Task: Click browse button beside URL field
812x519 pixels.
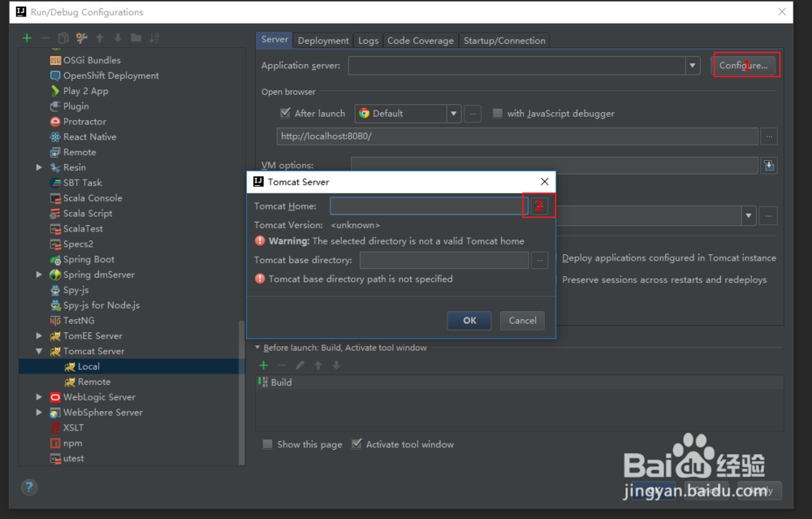Action: coord(769,136)
